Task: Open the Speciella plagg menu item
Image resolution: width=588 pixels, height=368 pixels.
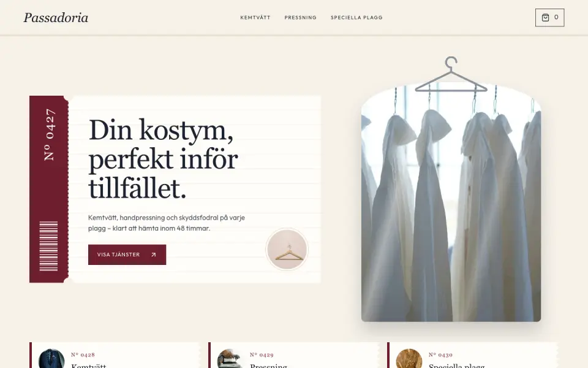Action: coord(356,17)
